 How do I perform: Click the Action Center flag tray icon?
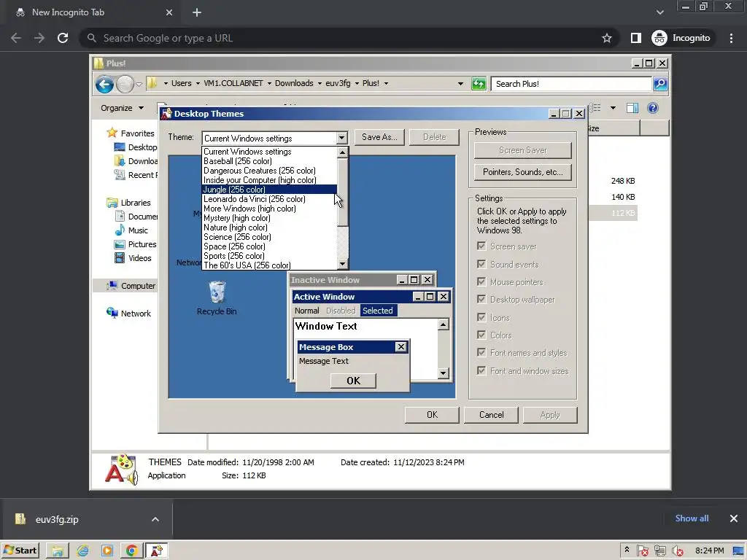(x=642, y=551)
